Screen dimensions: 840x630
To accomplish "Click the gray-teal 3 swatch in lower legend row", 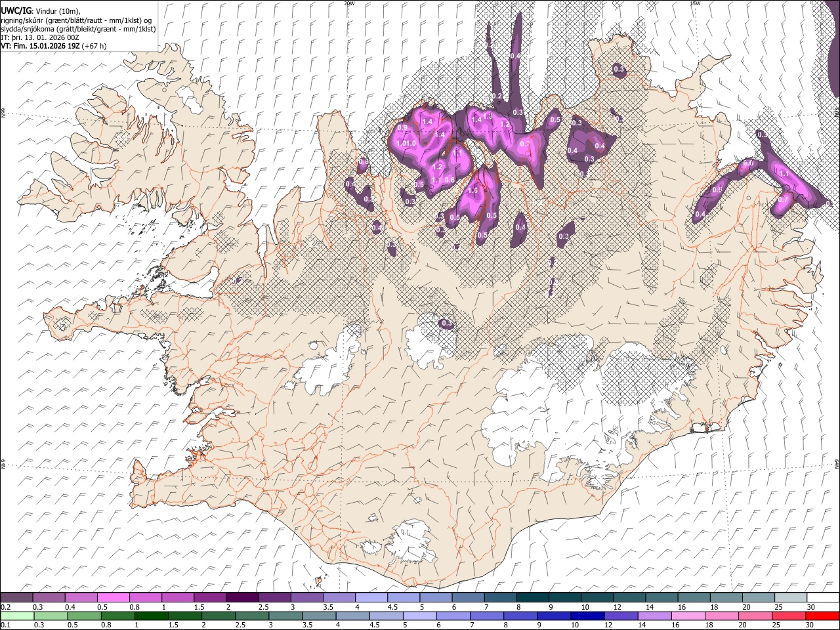I will pyautogui.click(x=285, y=616).
